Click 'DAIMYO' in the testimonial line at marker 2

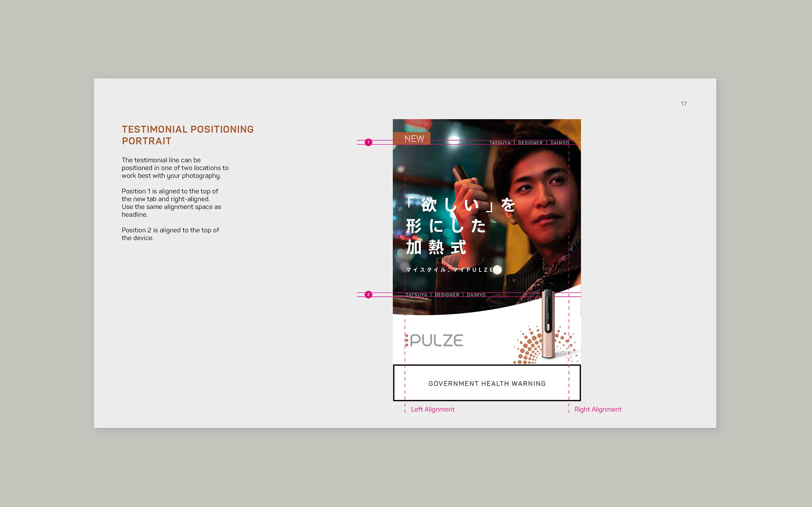tap(476, 295)
